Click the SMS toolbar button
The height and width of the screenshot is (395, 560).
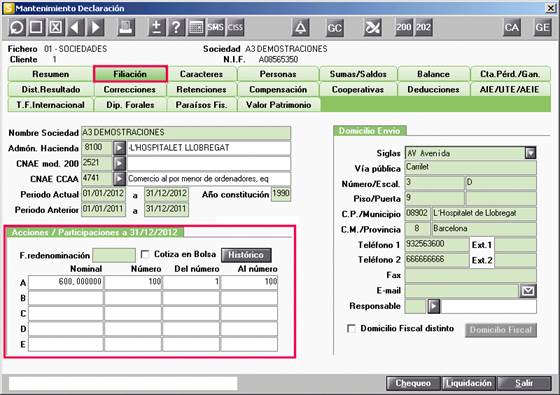pos(215,28)
